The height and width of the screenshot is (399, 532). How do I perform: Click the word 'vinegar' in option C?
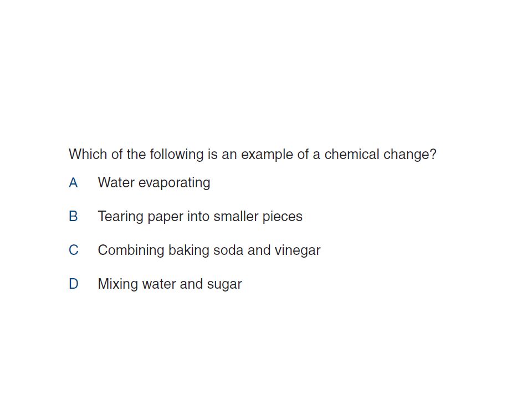(x=298, y=250)
